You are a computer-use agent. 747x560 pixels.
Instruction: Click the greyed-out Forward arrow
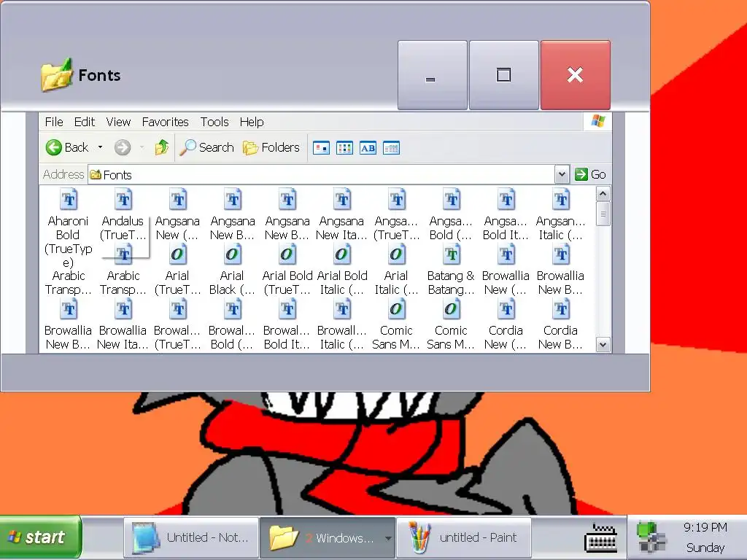point(123,147)
